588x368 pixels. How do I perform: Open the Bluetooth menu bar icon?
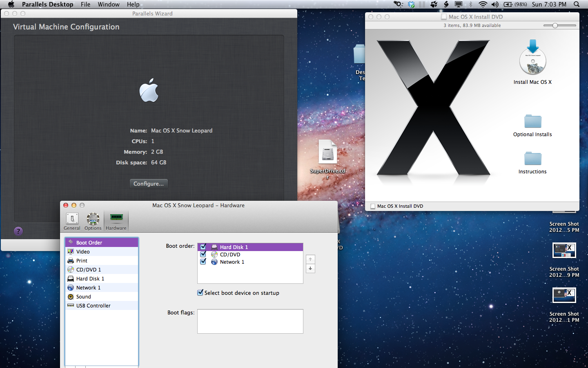coord(470,4)
